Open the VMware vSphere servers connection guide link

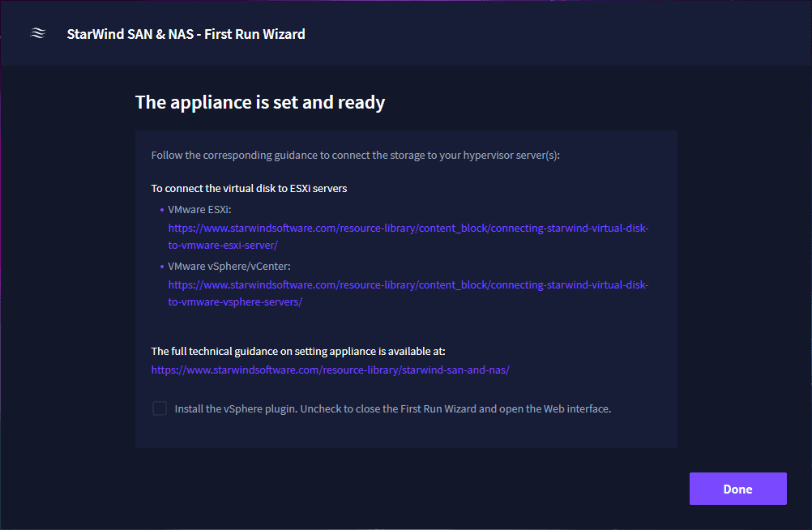[408, 293]
